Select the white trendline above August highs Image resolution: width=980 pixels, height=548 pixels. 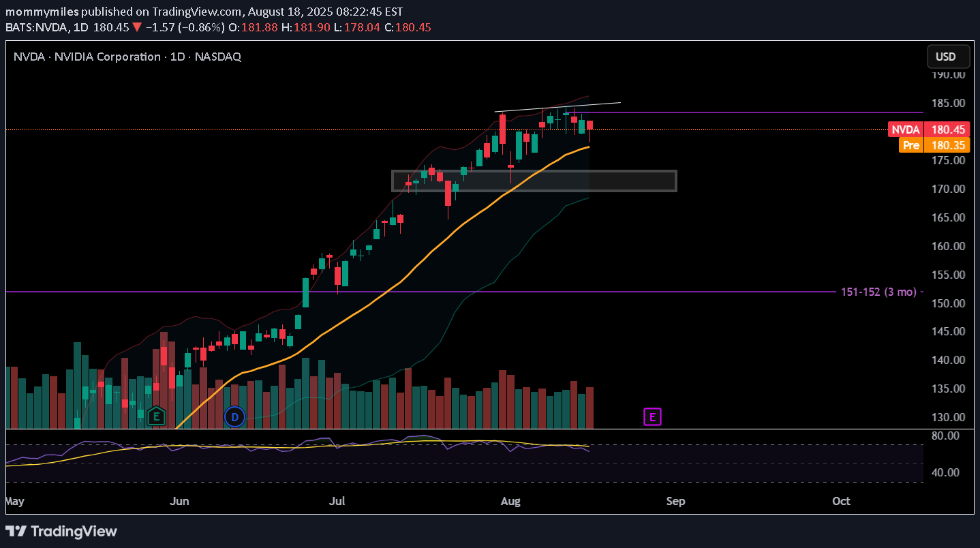557,107
